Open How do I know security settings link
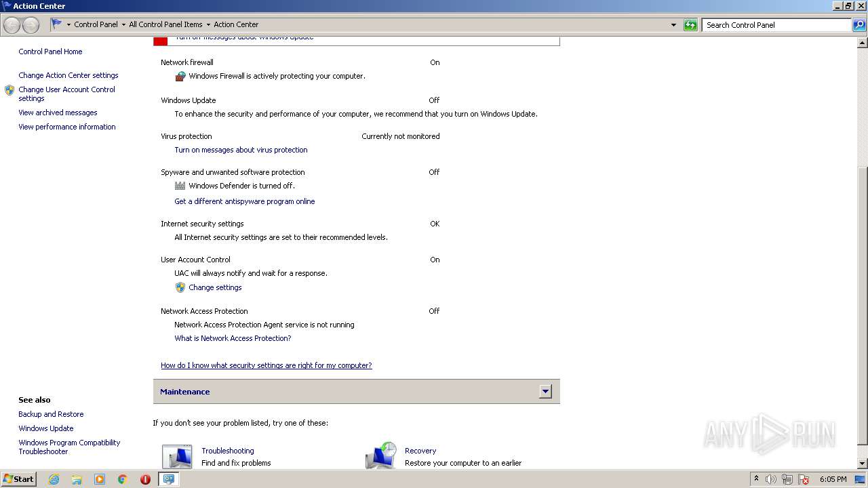 pyautogui.click(x=267, y=365)
